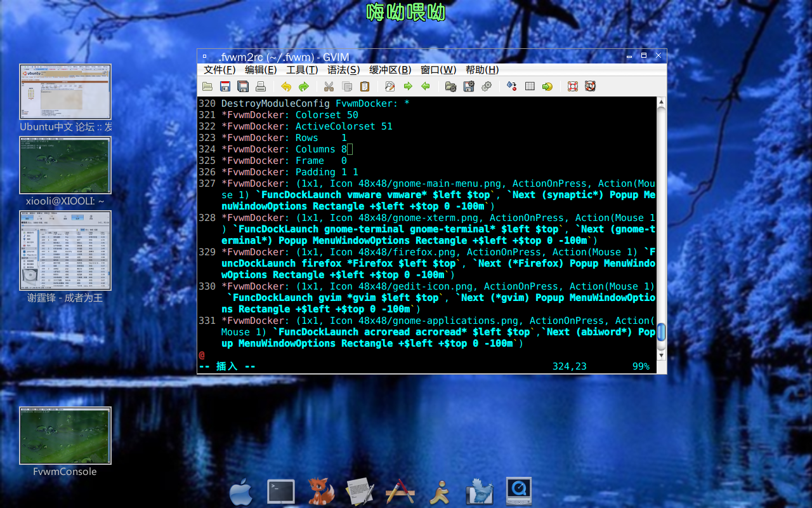
Task: Switch to the FvwmConsole window thumbnail
Action: (65, 436)
